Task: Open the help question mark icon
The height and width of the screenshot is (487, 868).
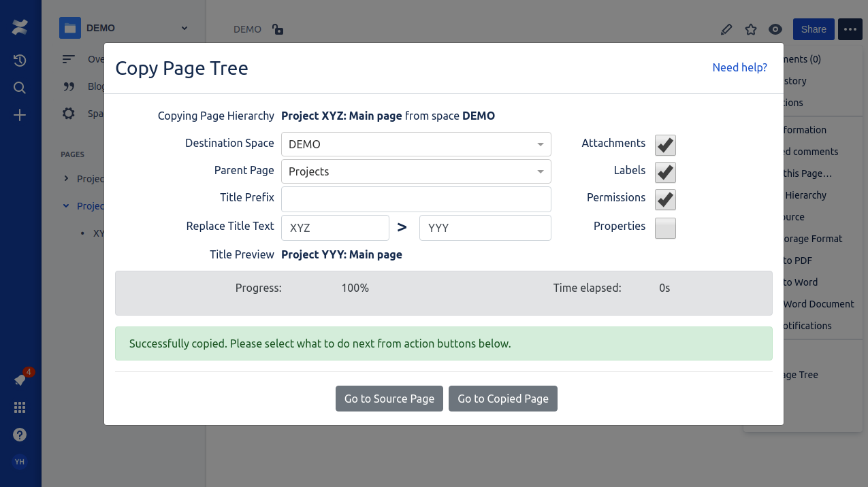Action: 20,435
